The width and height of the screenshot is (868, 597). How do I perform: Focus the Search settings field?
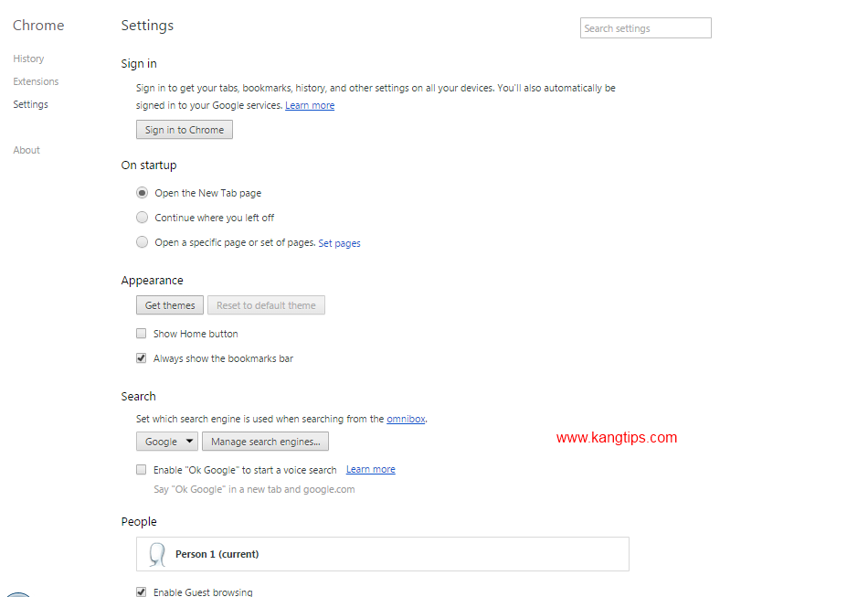pyautogui.click(x=645, y=28)
